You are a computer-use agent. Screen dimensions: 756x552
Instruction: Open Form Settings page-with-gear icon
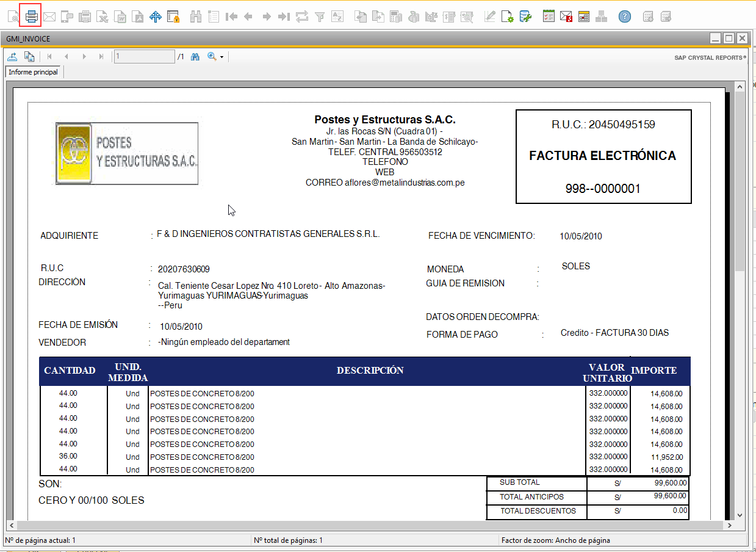(x=507, y=16)
